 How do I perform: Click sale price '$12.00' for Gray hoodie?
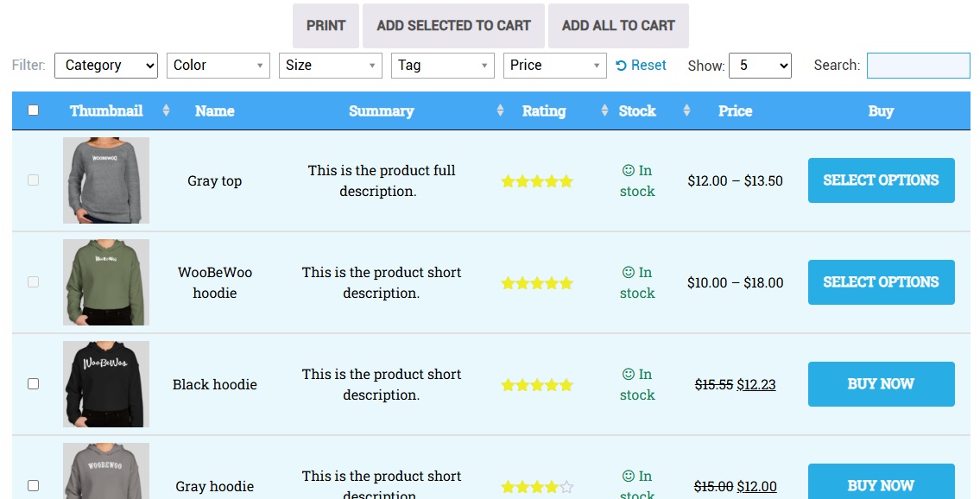757,487
